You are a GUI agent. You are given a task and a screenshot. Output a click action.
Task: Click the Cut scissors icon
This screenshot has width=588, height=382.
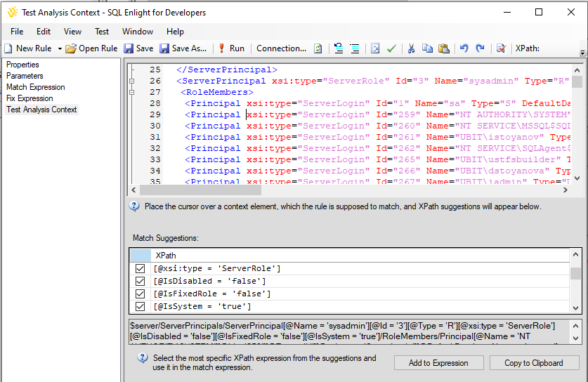412,48
